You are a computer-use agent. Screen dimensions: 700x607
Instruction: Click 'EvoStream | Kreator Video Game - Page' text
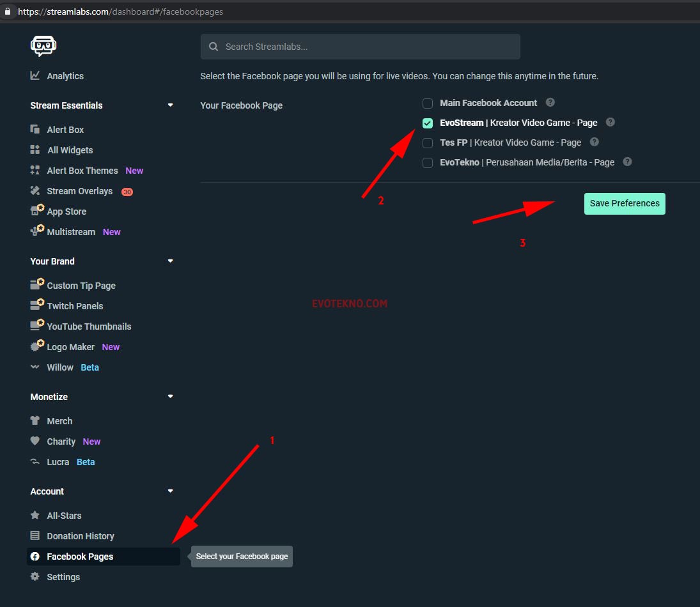[x=518, y=123]
